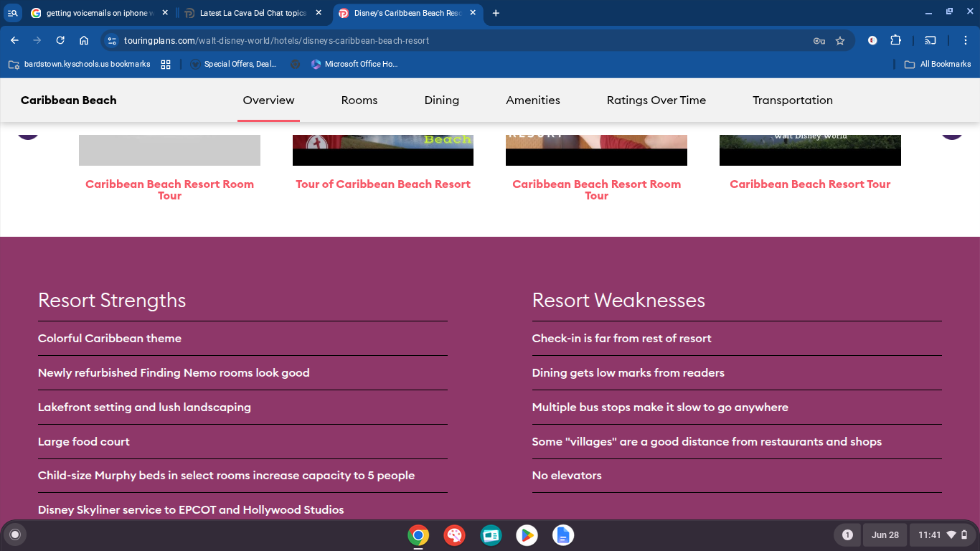Reload the current page
980x551 pixels.
[x=60, y=41]
